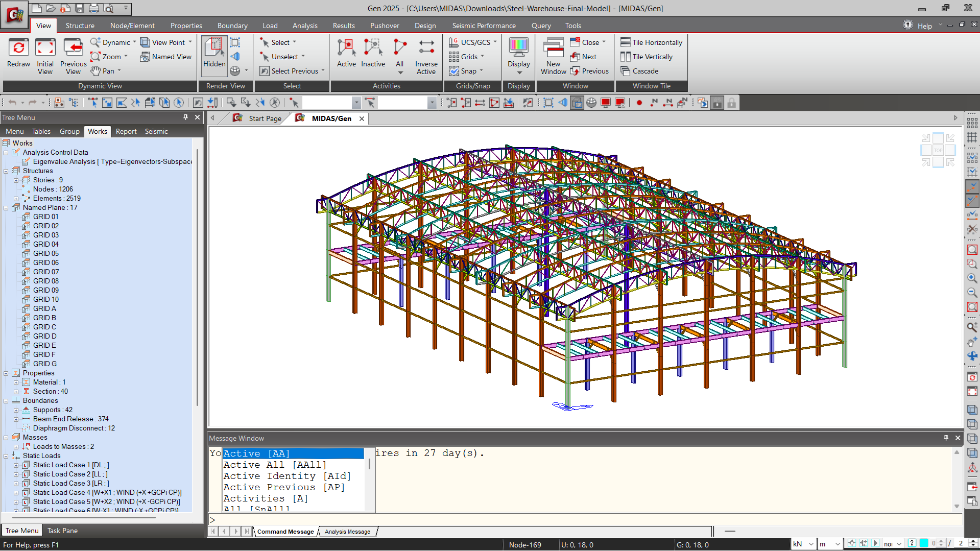The height and width of the screenshot is (551, 980).
Task: Switch to Next window
Action: (x=583, y=57)
